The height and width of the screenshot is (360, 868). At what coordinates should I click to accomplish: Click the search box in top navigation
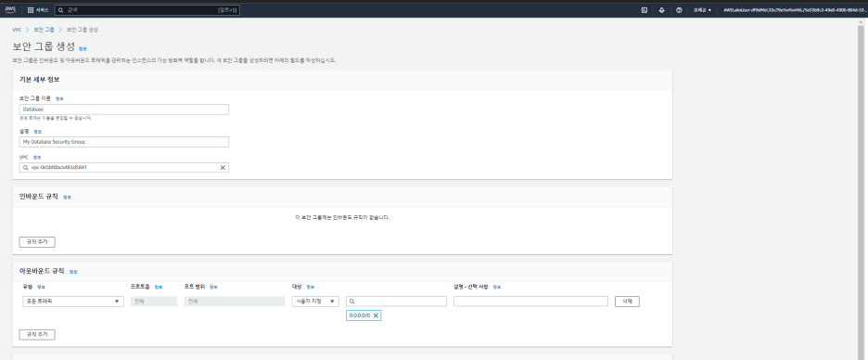click(147, 10)
